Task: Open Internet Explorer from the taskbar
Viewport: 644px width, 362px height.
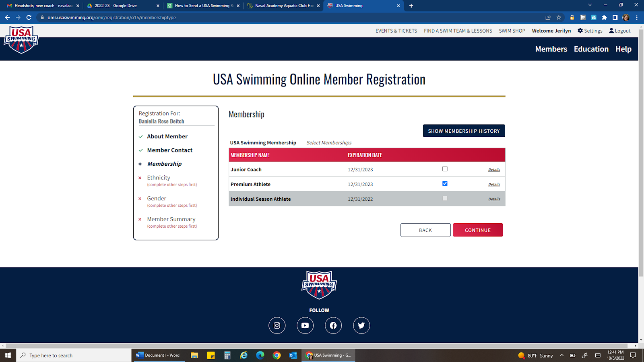Action: point(244,355)
